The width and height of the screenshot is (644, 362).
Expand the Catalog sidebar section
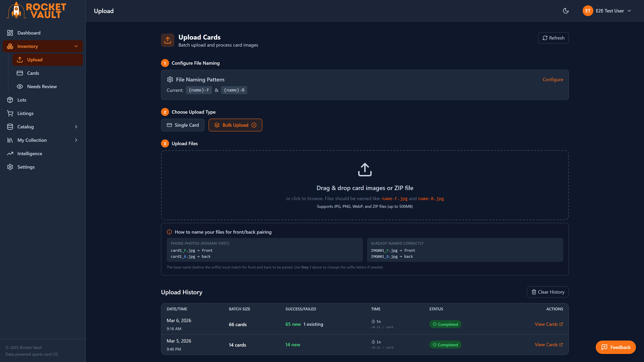[76, 127]
